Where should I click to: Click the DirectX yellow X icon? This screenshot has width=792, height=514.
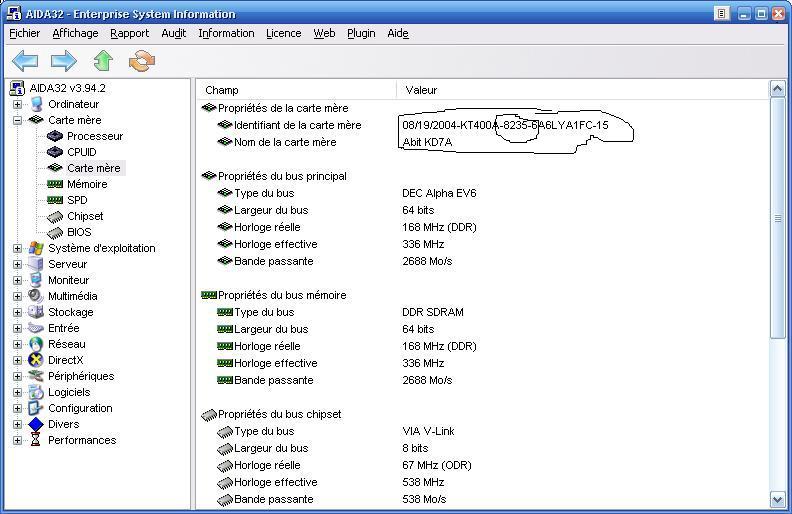[x=36, y=360]
